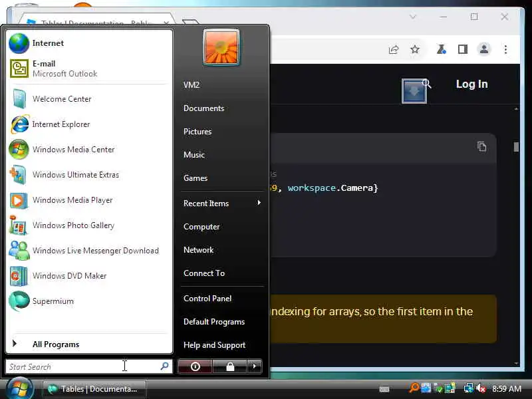Open Music from the Start menu
The image size is (532, 399).
[194, 155]
